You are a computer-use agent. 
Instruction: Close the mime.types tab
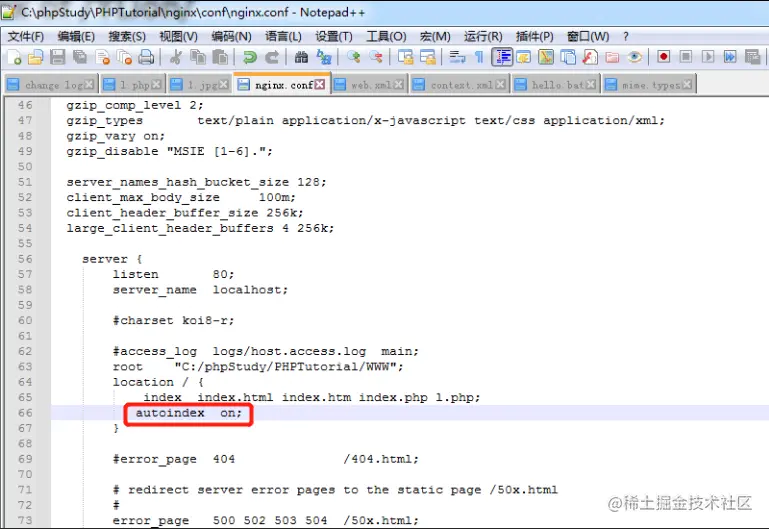[688, 85]
